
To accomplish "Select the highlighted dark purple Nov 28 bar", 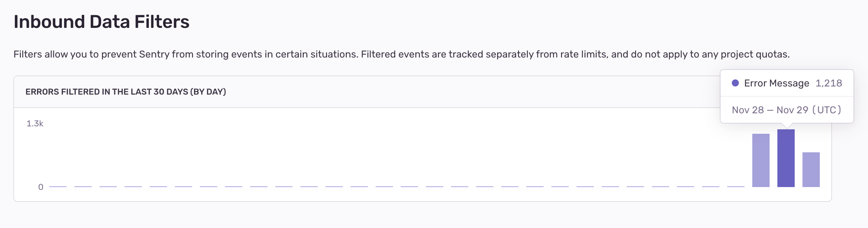I will pos(786,158).
